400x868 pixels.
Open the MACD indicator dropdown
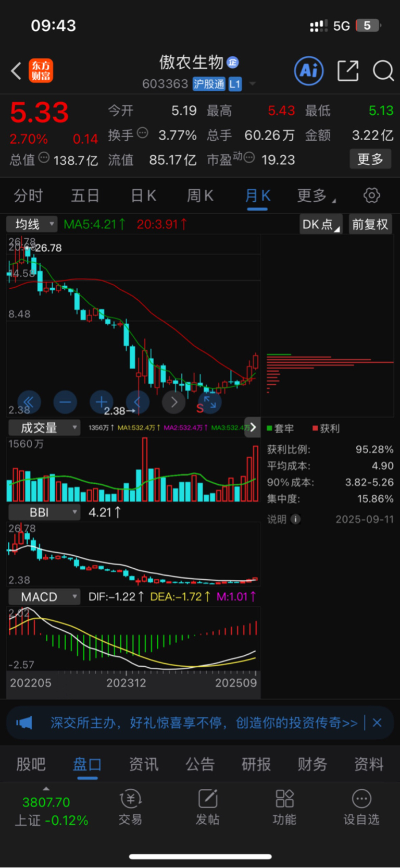coord(44,596)
